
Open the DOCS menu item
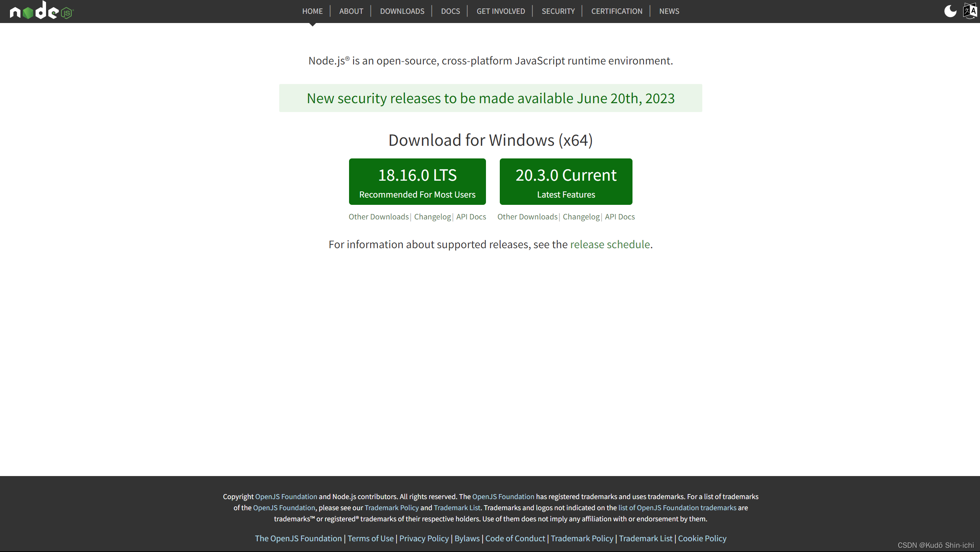click(450, 11)
